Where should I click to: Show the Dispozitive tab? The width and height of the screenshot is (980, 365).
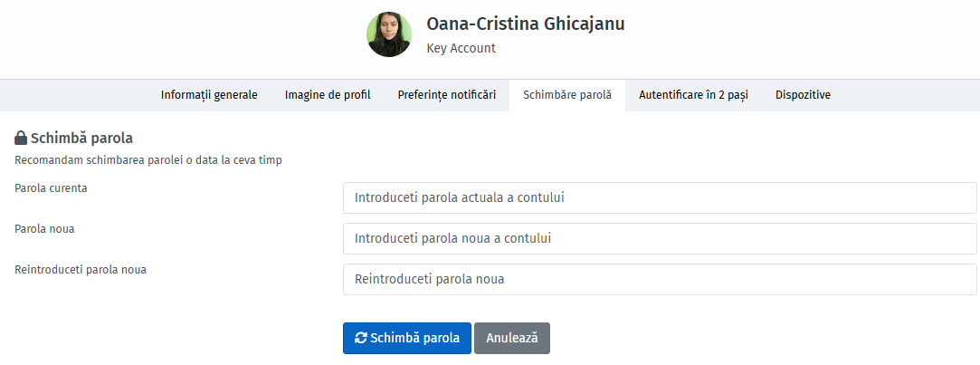[804, 95]
